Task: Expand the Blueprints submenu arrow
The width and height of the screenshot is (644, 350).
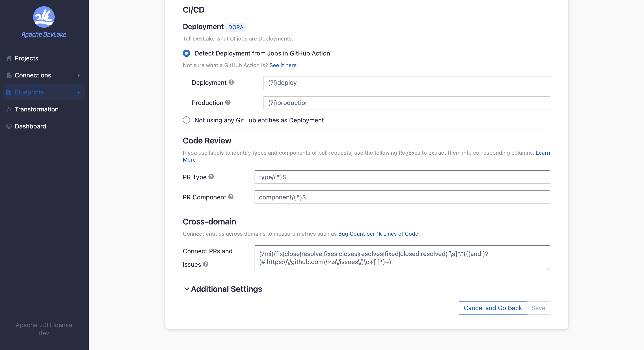Action: pos(79,92)
